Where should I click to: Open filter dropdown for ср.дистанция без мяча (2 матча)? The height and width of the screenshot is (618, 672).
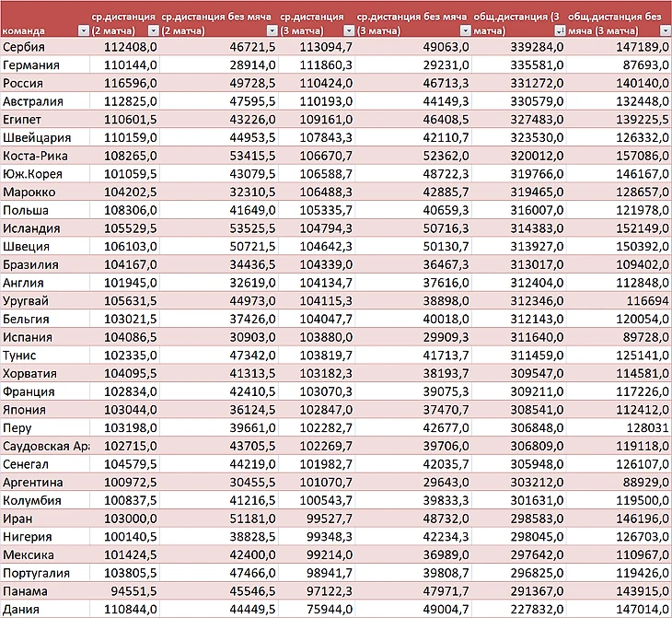click(x=272, y=30)
